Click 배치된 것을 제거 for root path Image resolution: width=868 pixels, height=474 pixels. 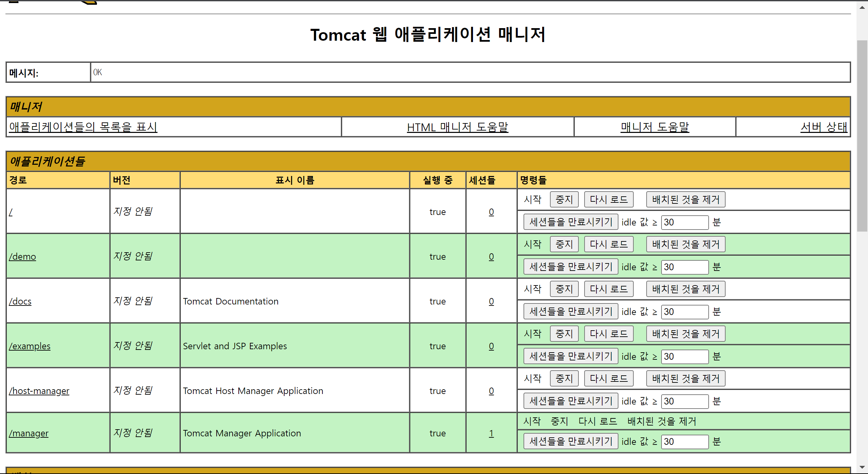tap(686, 199)
